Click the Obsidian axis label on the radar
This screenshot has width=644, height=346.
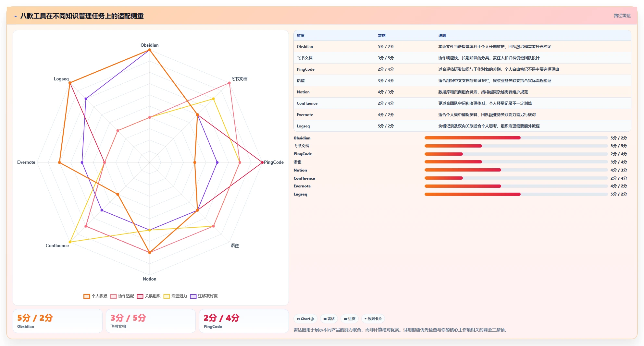(x=150, y=45)
